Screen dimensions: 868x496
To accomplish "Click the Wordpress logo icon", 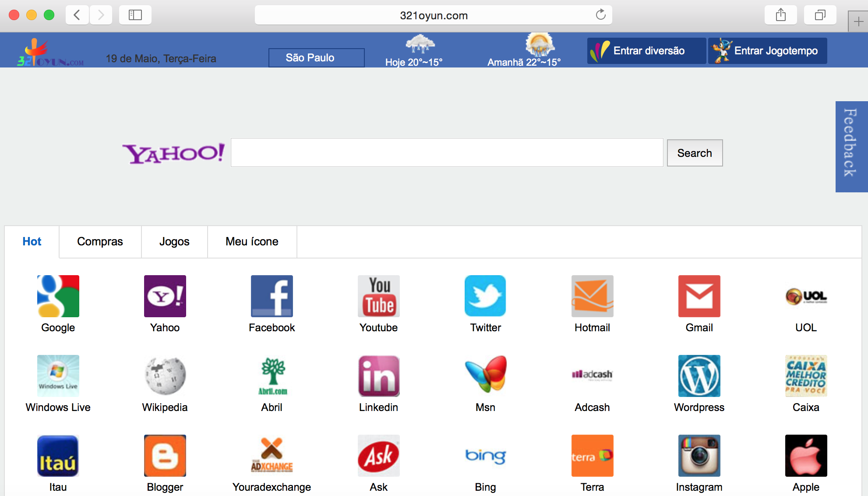I will 699,376.
